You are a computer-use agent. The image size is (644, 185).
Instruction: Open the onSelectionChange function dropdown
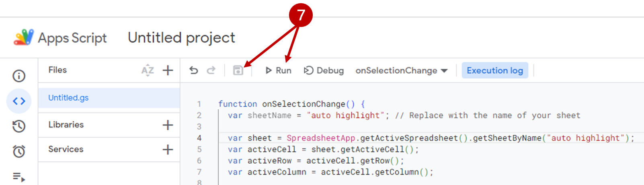(401, 70)
